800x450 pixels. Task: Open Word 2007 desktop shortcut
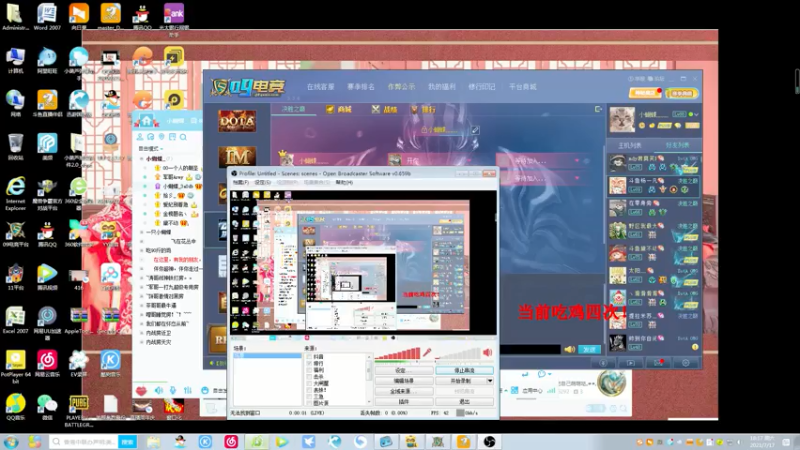(x=47, y=17)
